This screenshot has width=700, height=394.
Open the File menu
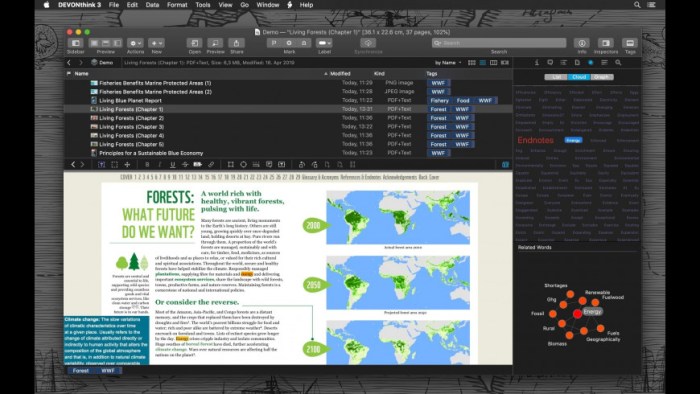[x=114, y=5]
